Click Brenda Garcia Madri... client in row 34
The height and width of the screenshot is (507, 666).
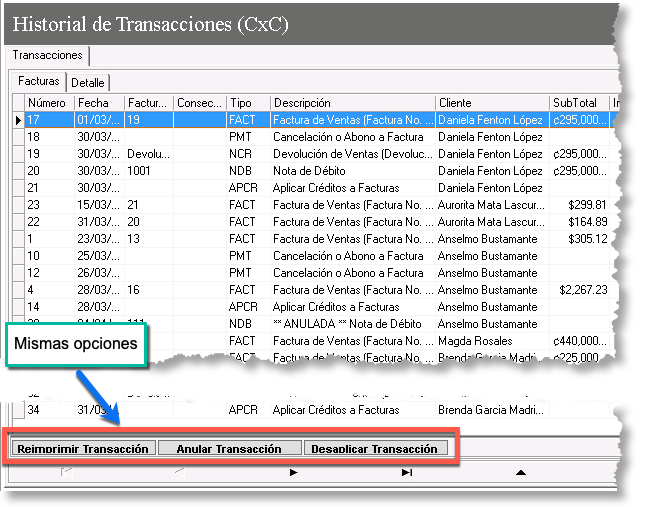(x=493, y=410)
